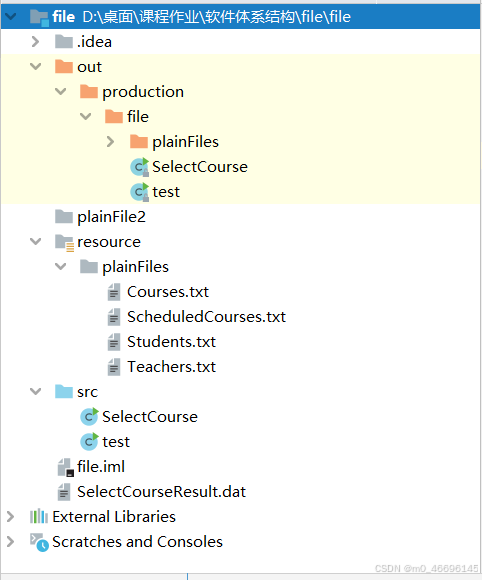
Task: Click the file.iml module file icon
Action: click(x=65, y=467)
